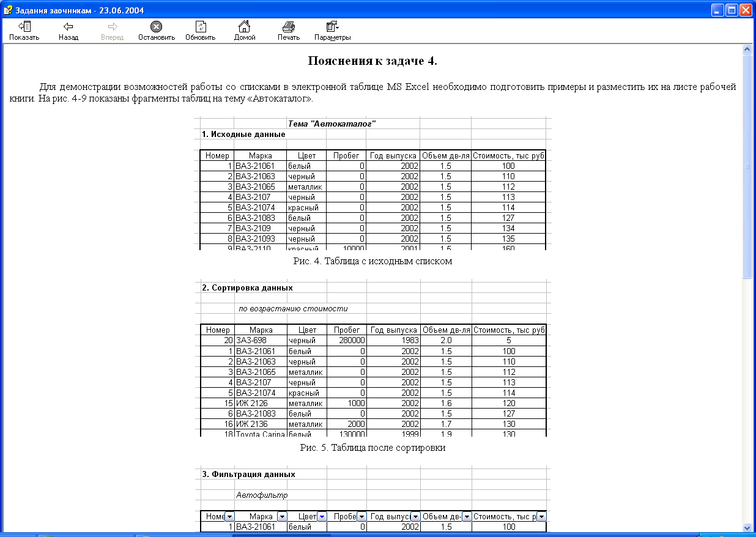Click the "1. Исходные данные" heading

pos(243,134)
